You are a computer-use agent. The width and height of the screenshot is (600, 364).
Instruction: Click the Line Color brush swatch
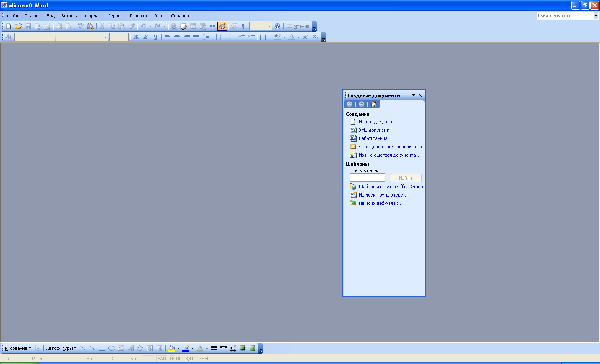[186, 348]
